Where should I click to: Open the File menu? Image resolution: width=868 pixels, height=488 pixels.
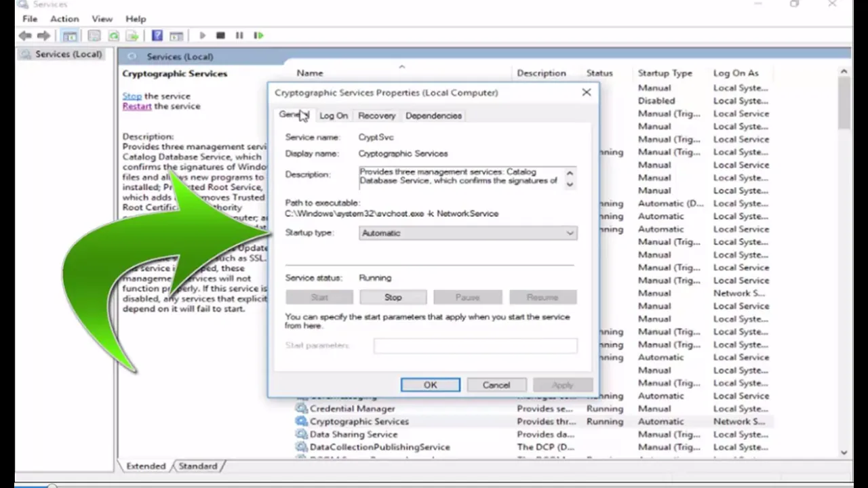30,19
